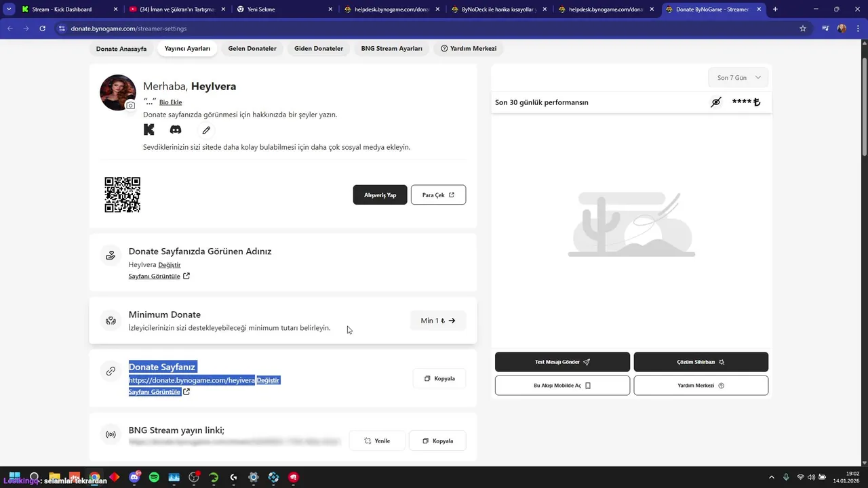Go to BNG Stream Ayarları tab
Image resolution: width=868 pixels, height=488 pixels.
[392, 49]
